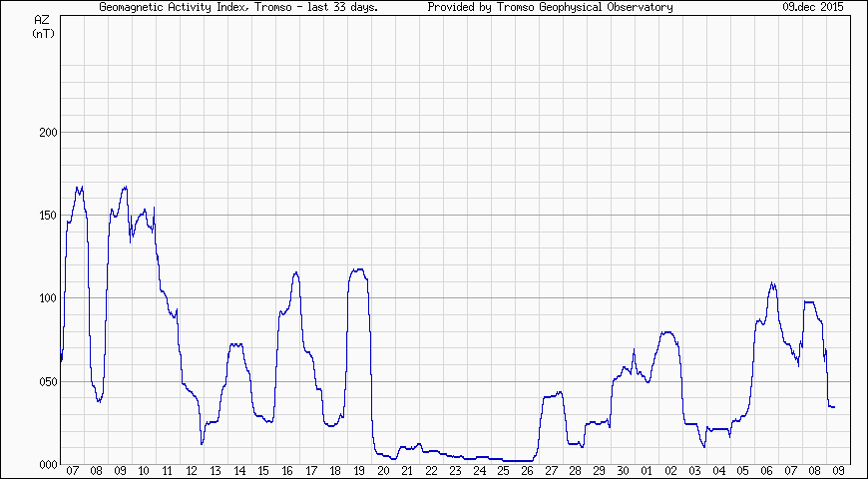Select day 19 on the x-axis
The width and height of the screenshot is (868, 479).
coord(359,471)
